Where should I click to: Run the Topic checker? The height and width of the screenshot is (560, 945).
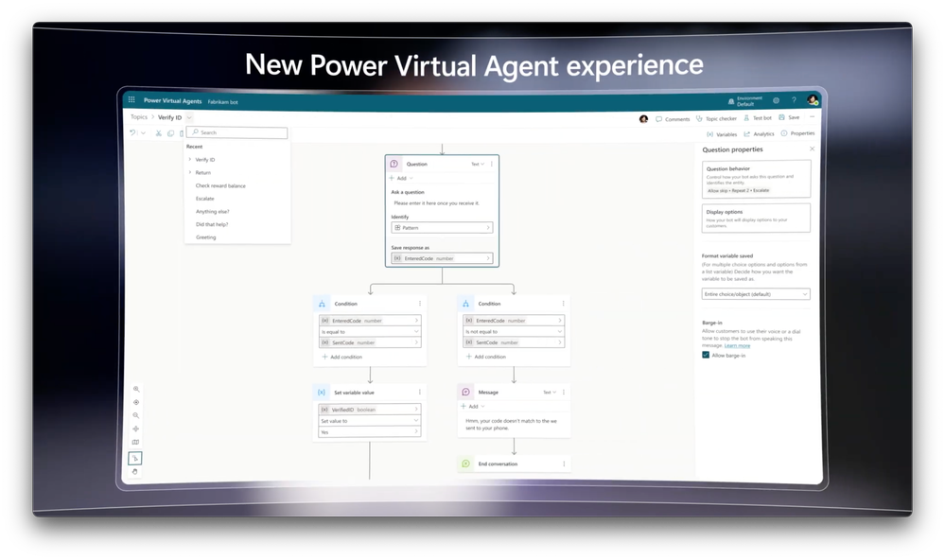717,119
